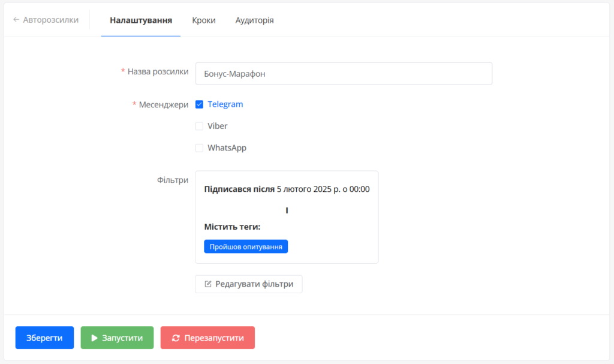
Task: Click the Viber label text
Action: click(x=218, y=126)
